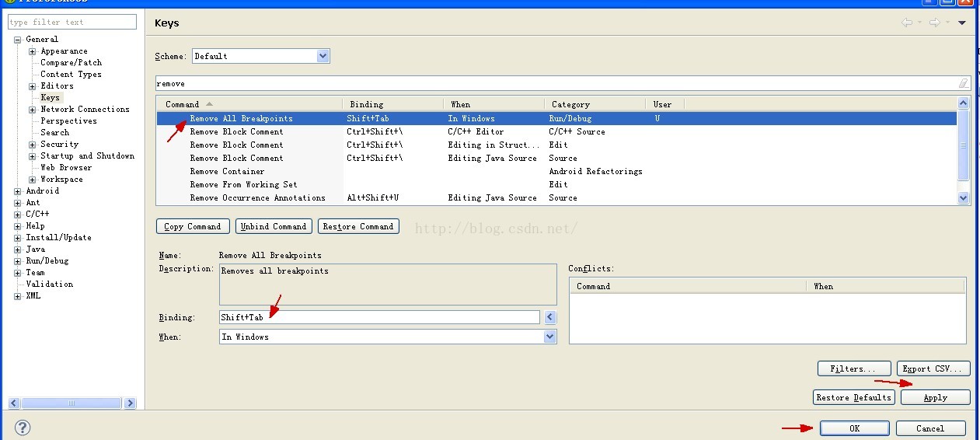Click the help question mark icon

pyautogui.click(x=23, y=428)
